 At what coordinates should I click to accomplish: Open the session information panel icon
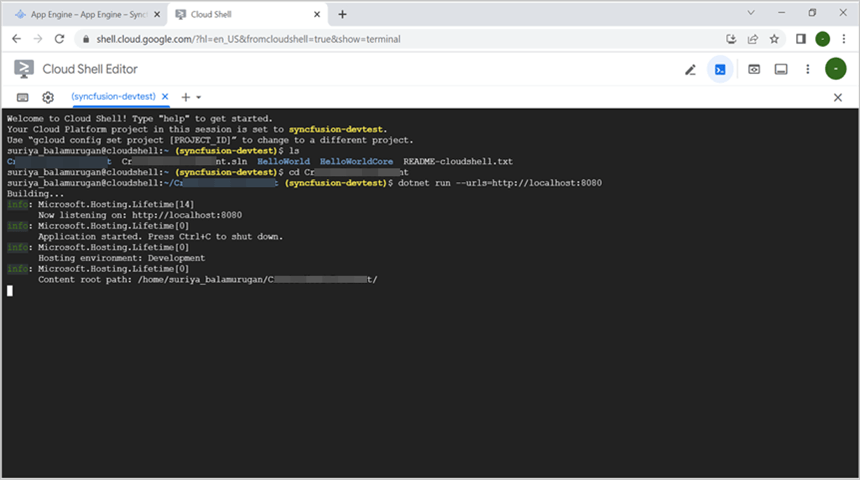coord(781,70)
